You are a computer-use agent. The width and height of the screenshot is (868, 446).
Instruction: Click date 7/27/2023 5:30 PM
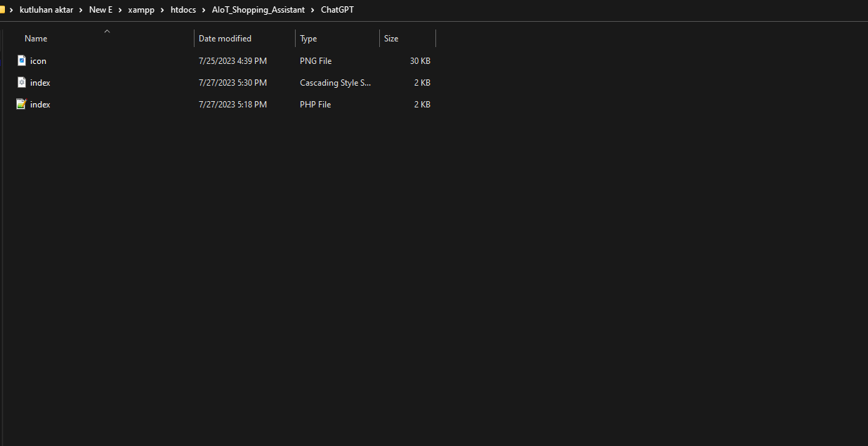tap(232, 83)
